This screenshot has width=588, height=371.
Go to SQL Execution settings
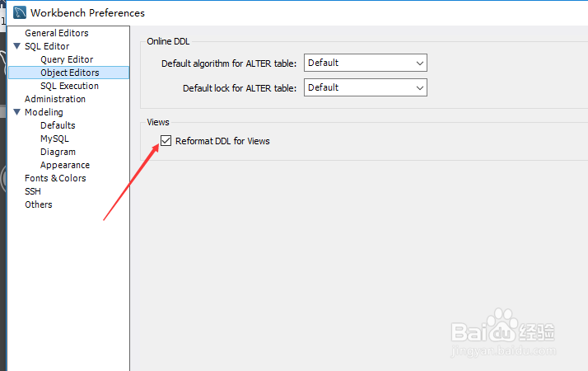point(69,86)
